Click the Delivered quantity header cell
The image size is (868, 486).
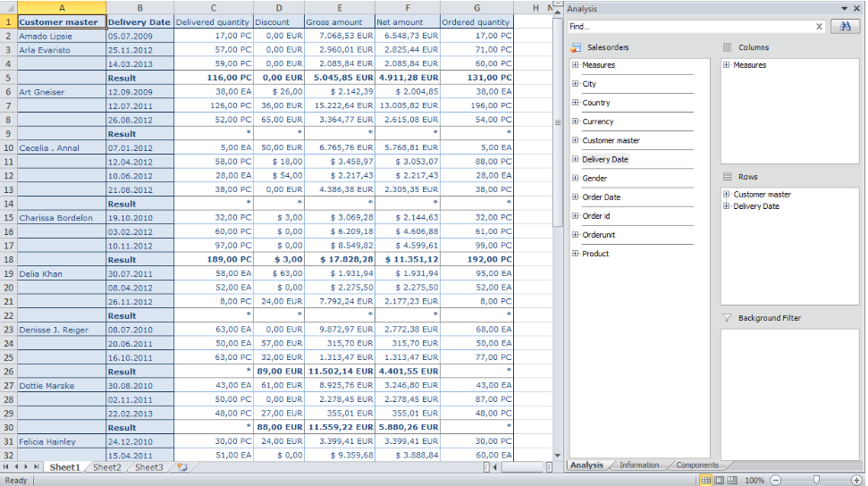point(214,22)
